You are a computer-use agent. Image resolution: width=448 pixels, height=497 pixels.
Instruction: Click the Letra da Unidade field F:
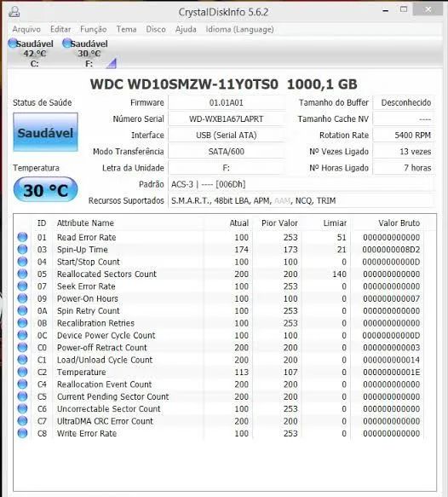[226, 168]
